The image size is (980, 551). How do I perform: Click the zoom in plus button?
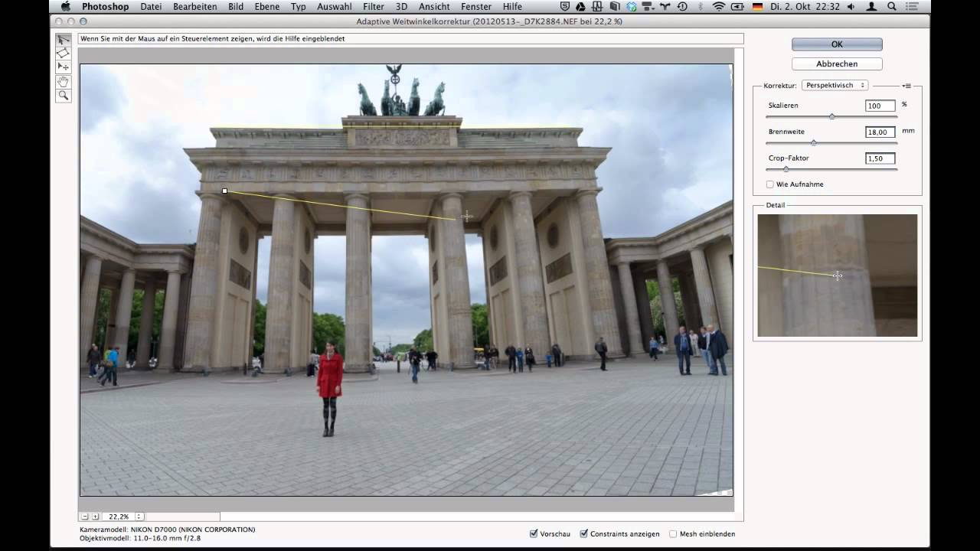pos(95,517)
